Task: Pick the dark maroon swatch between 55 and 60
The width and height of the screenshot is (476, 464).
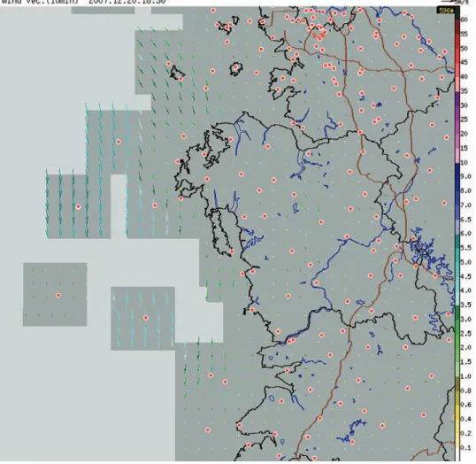Action: click(457, 27)
